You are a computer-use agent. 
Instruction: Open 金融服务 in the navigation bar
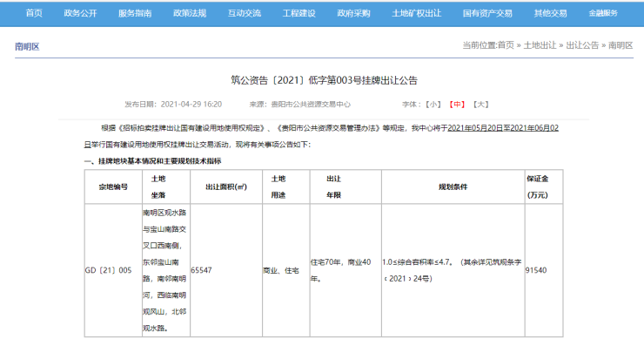603,13
